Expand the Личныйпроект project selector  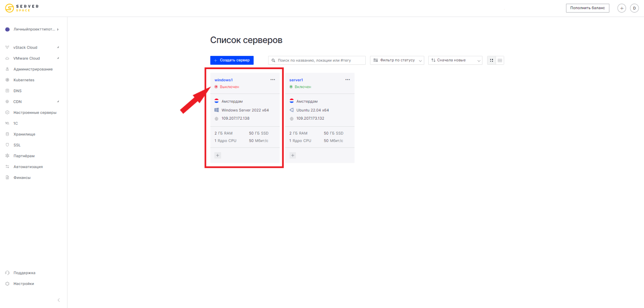[x=32, y=29]
